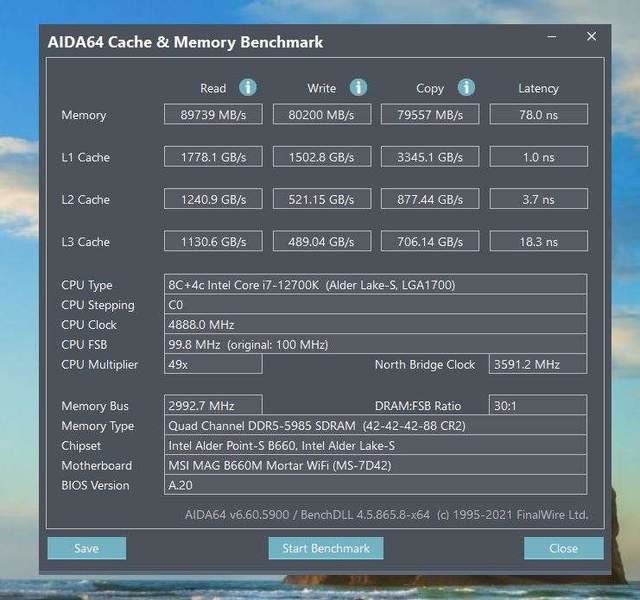Viewport: 640px width, 600px height.
Task: Click the Memory Bus value 2992.7 MHz
Action: 213,405
